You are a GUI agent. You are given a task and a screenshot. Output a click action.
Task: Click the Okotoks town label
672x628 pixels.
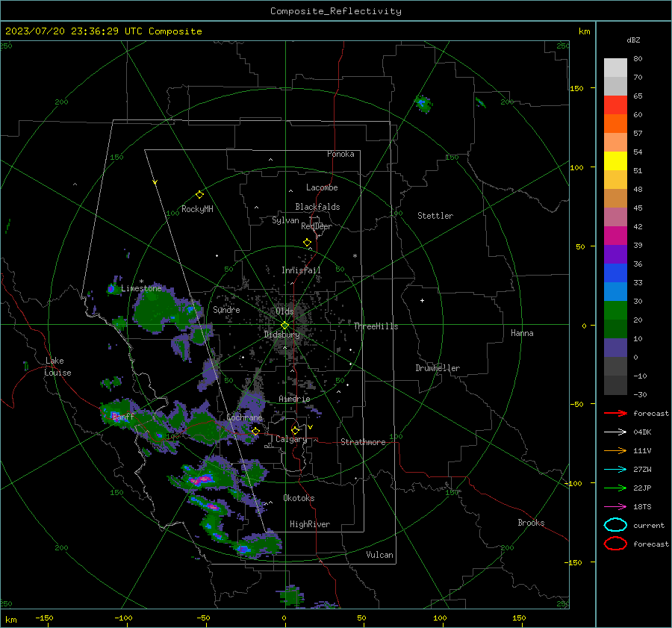(x=299, y=498)
